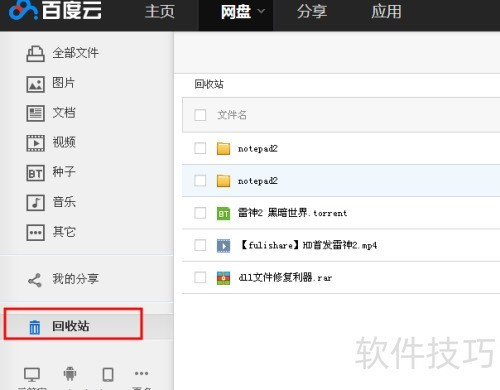The height and width of the screenshot is (390, 500).
Task: Click the tablet device client icon
Action: click(108, 374)
